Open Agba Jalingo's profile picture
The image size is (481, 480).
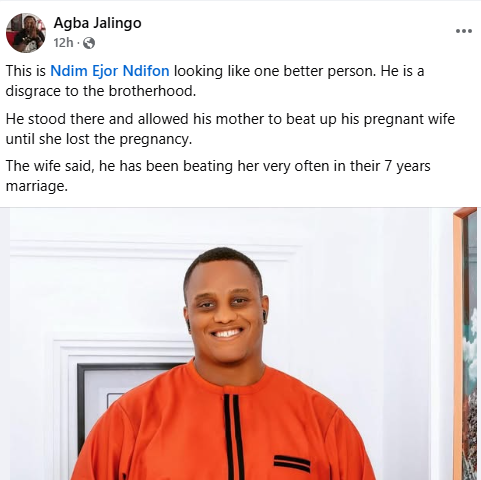(x=26, y=33)
